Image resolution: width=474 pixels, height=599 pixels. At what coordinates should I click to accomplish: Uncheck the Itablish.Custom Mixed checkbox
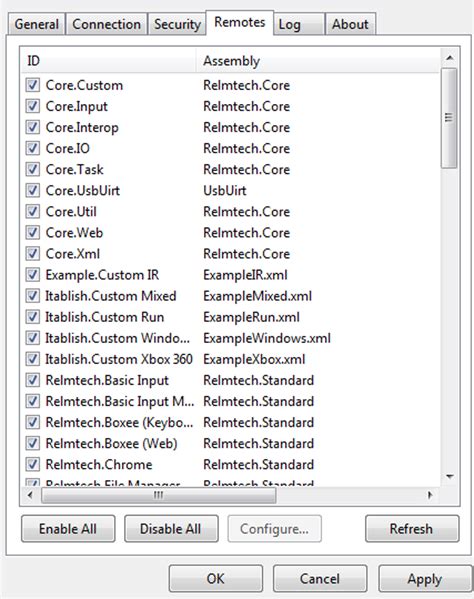click(32, 296)
